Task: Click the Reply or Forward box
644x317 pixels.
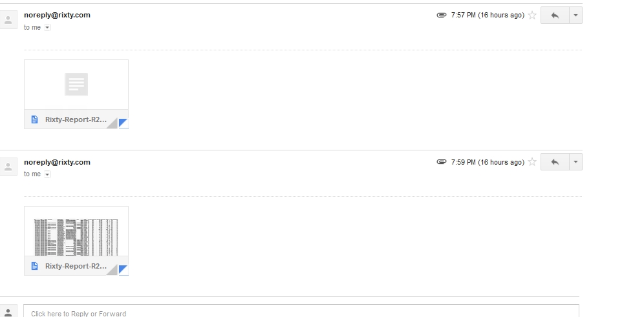Action: (x=301, y=313)
